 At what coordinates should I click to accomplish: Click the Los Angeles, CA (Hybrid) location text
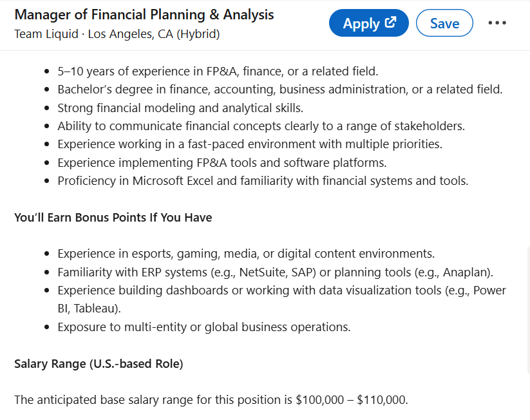point(154,34)
